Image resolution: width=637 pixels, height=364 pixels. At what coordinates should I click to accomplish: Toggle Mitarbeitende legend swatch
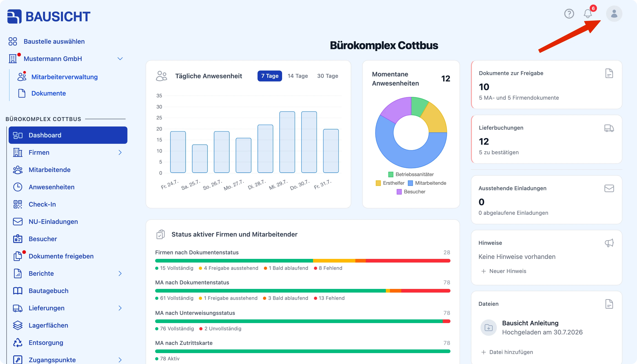point(410,183)
